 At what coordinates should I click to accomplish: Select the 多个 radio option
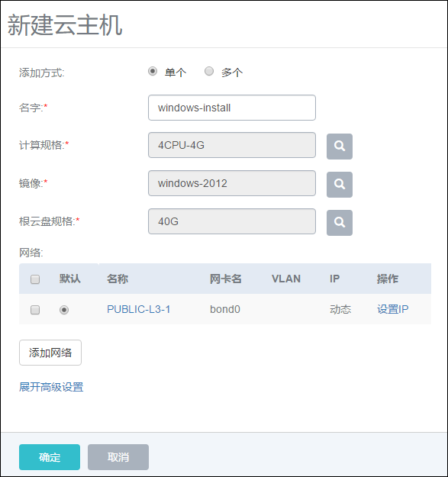coord(209,71)
